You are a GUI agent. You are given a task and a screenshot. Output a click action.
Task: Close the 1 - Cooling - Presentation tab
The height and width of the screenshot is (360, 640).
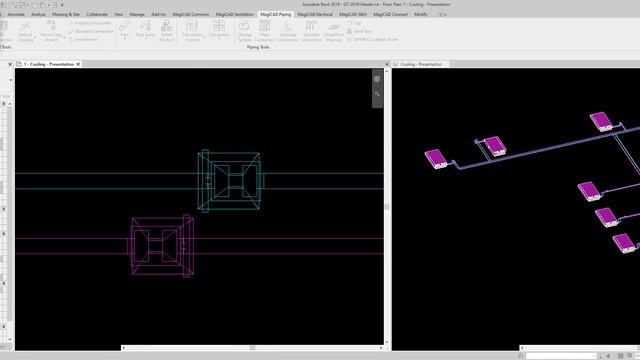78,64
